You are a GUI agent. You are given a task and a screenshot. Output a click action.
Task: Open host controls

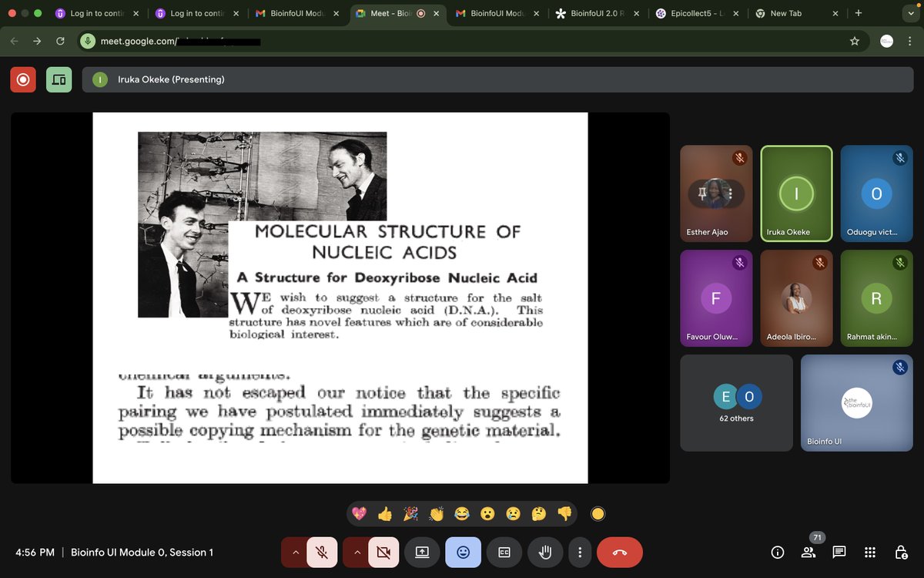[900, 552]
